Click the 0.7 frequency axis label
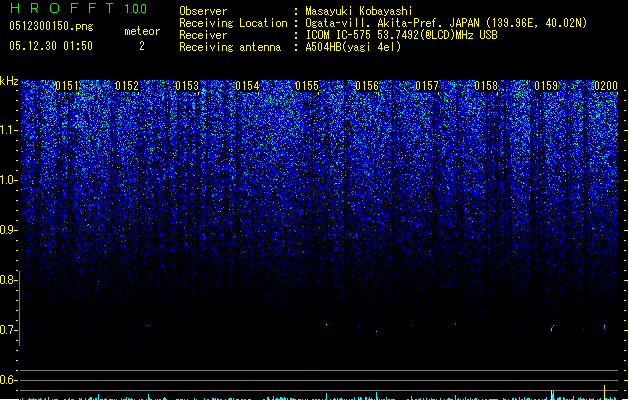Screen dimensions: 629x400 coord(8,330)
